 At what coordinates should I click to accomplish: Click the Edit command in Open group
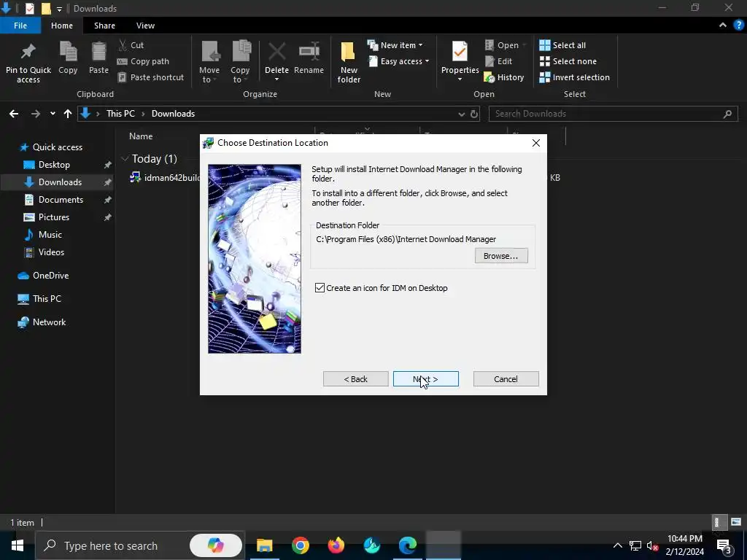click(498, 61)
